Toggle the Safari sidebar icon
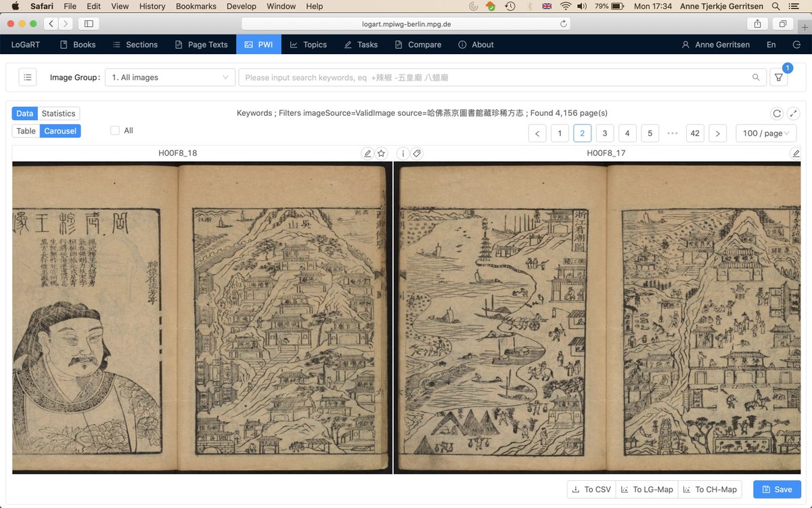Image resolution: width=812 pixels, height=508 pixels. [x=88, y=24]
